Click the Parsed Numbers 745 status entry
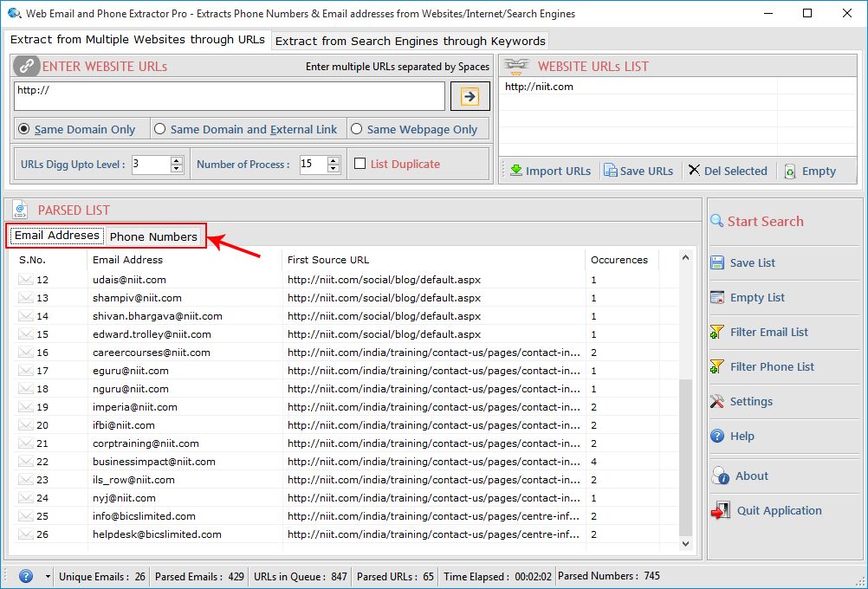868x589 pixels. pyautogui.click(x=609, y=576)
